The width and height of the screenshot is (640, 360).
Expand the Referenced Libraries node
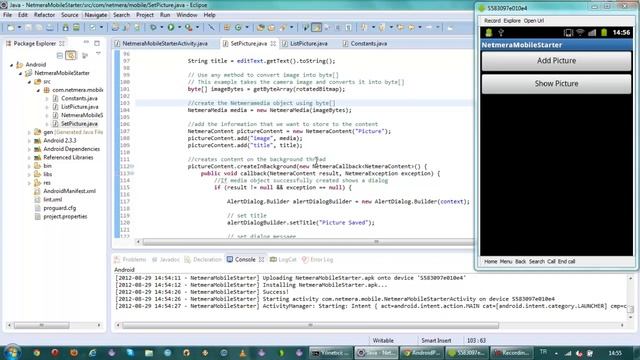click(x=29, y=158)
